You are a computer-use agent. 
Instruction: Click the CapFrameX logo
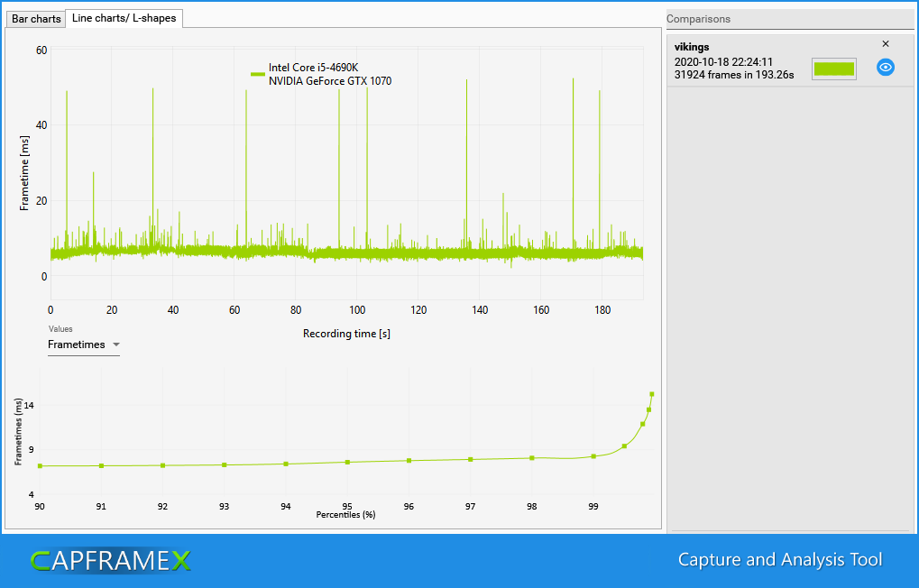click(x=111, y=561)
